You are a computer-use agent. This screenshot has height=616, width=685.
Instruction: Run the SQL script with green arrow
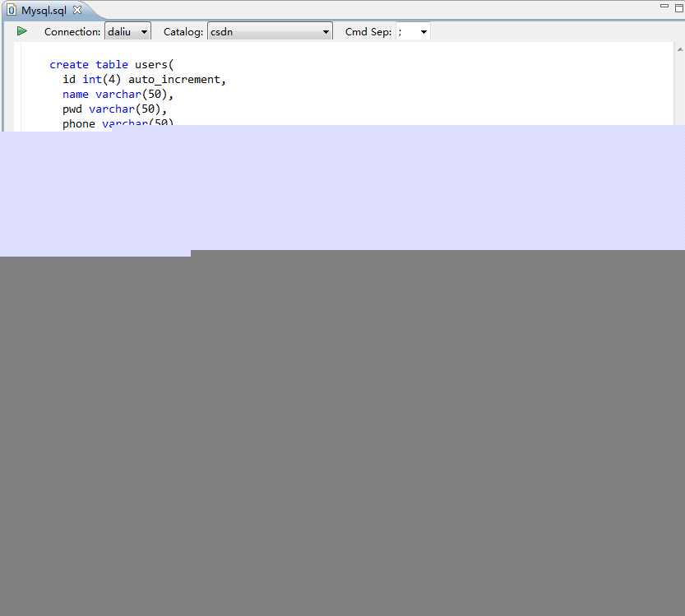coord(22,31)
